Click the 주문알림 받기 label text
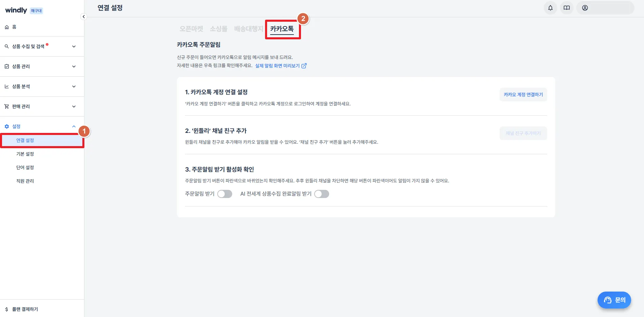 200,194
